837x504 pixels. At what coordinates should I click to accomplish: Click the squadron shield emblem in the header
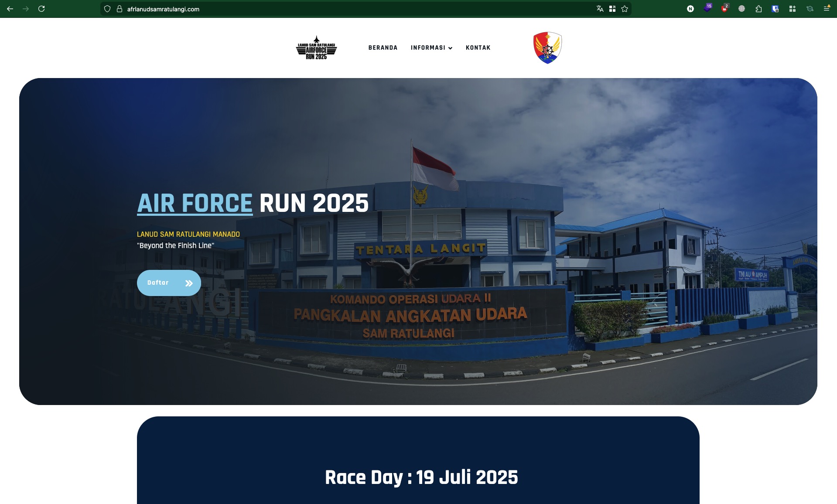(x=547, y=47)
